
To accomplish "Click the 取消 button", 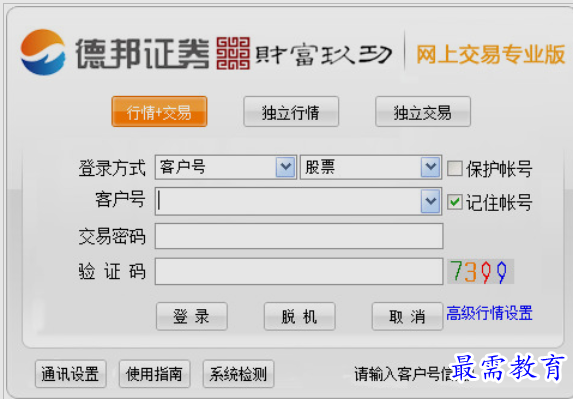I will (407, 316).
